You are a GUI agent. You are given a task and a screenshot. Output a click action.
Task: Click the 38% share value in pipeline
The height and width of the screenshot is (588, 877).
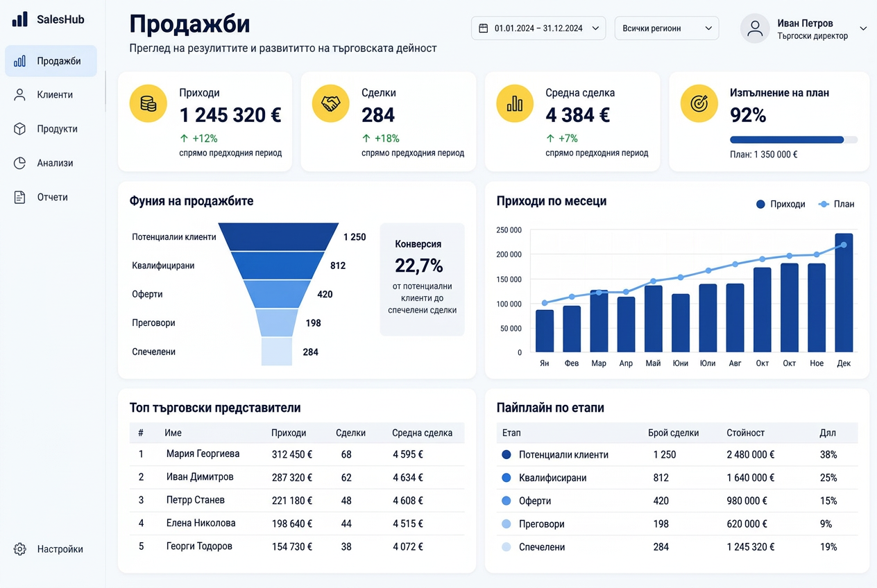click(x=828, y=455)
